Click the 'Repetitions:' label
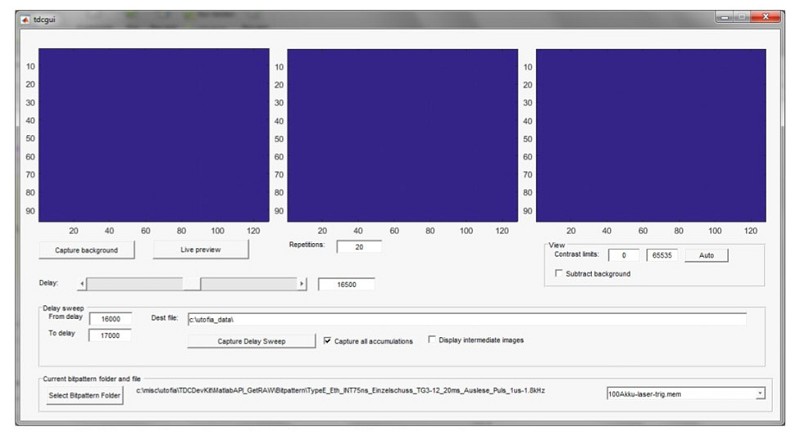 [307, 244]
